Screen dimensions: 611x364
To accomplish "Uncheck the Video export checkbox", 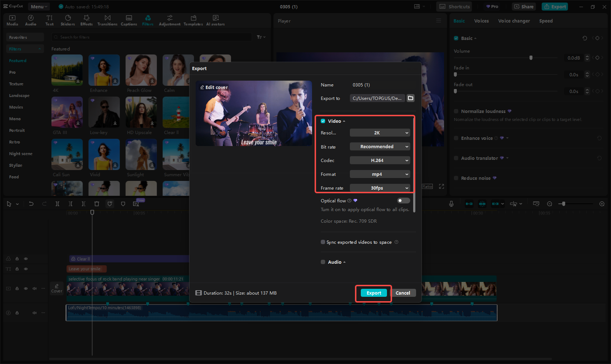I will click(323, 121).
